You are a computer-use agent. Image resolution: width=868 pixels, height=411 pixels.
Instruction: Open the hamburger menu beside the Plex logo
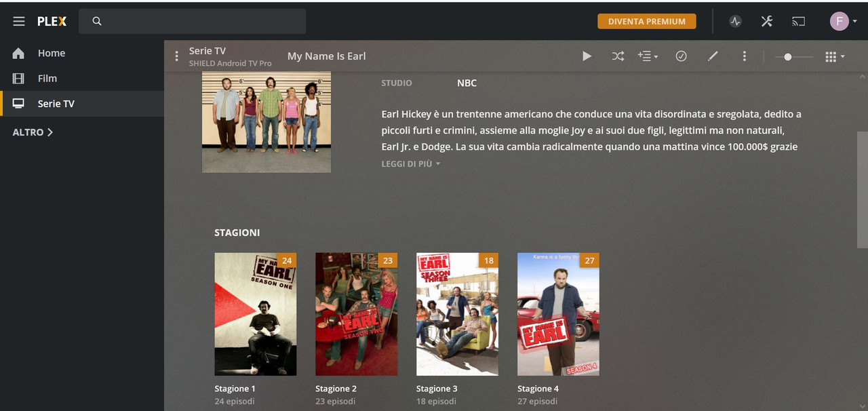pos(19,21)
